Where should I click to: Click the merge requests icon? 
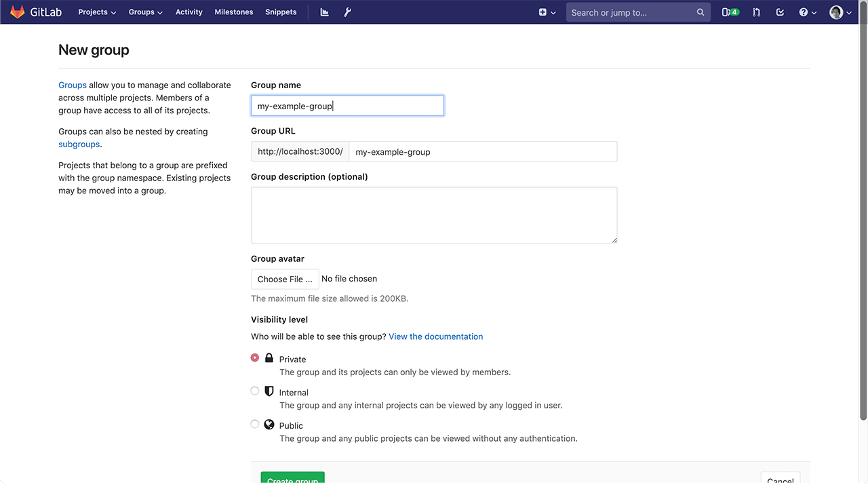pos(755,12)
